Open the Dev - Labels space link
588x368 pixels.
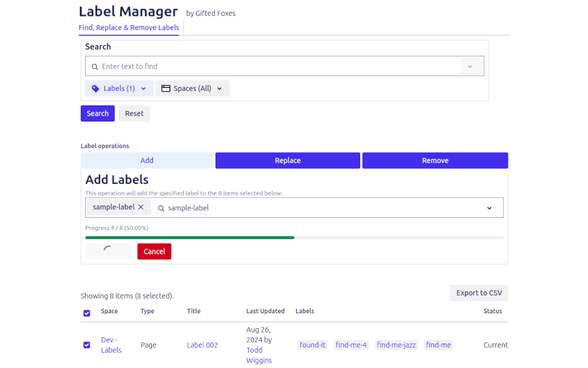111,345
